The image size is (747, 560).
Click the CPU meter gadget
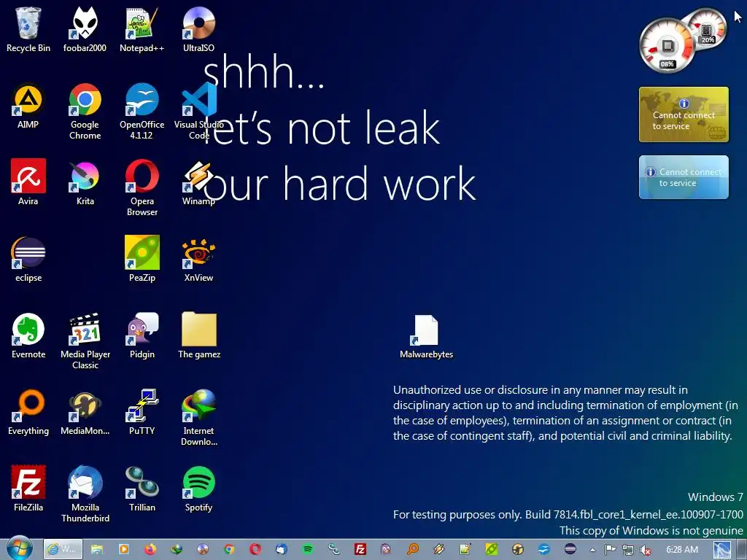pos(667,46)
